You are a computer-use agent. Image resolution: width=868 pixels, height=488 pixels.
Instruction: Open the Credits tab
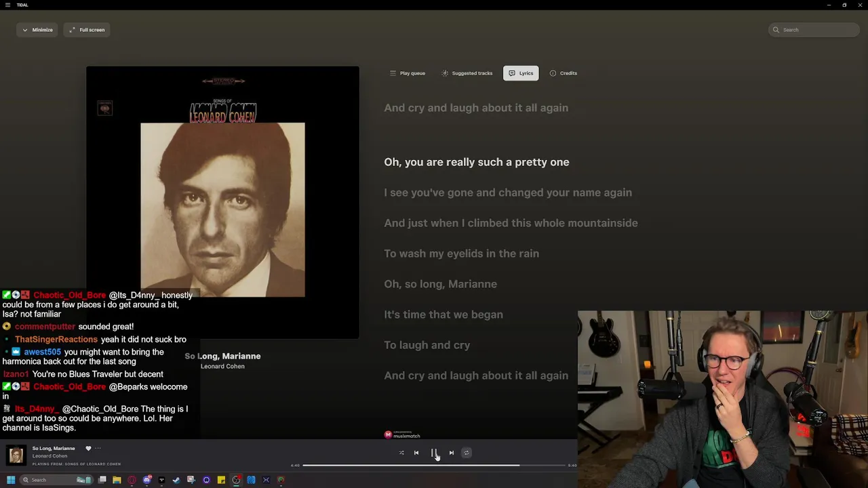point(564,73)
